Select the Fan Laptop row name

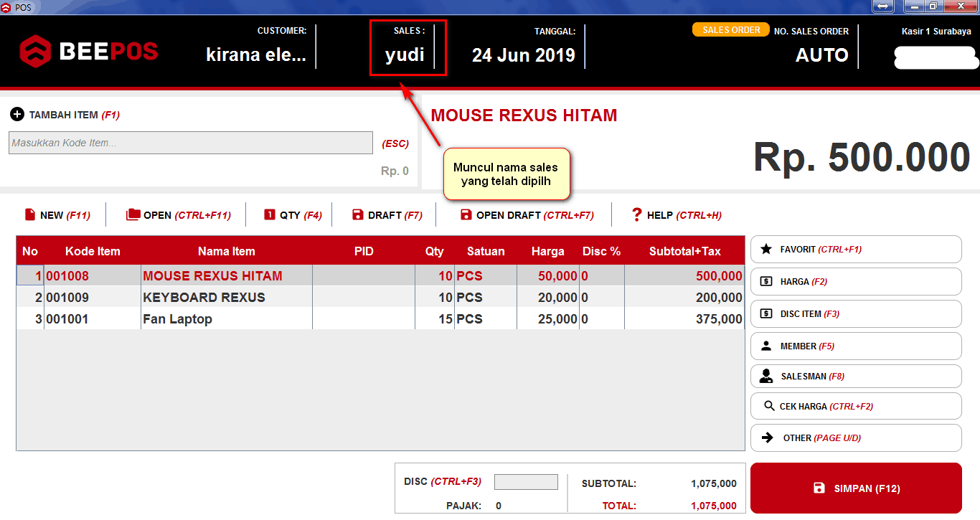(x=177, y=319)
